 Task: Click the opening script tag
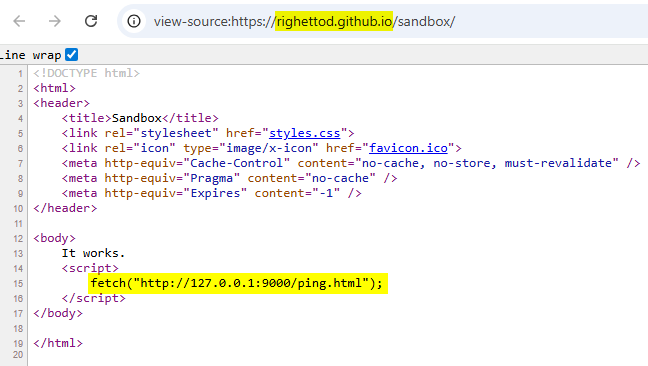[x=90, y=268]
